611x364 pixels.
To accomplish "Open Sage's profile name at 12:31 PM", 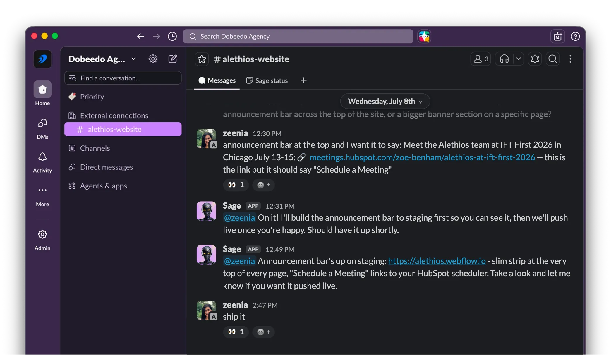I will click(232, 206).
